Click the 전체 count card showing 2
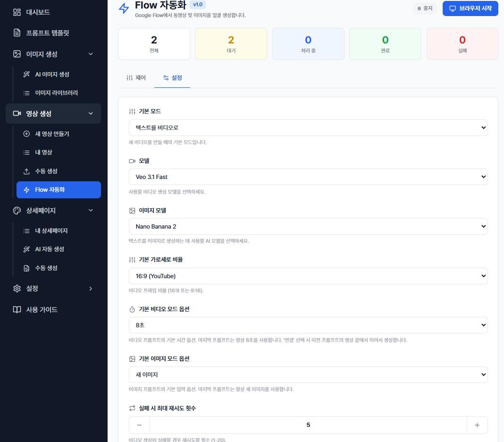Image resolution: width=504 pixels, height=442 pixels. point(154,44)
